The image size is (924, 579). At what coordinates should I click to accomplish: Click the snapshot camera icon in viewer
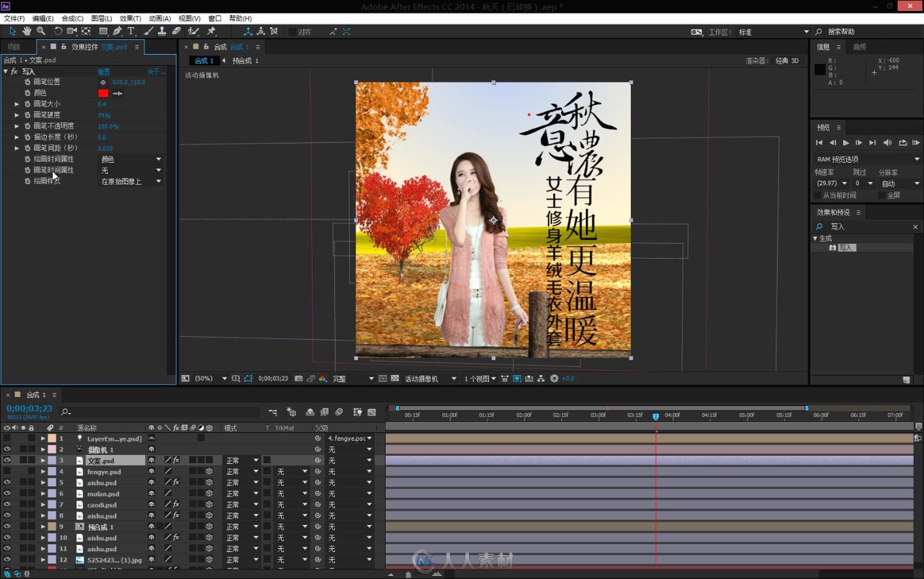(298, 379)
